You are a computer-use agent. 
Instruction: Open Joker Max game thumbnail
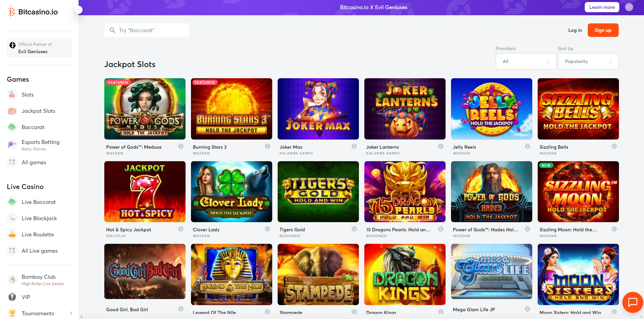[318, 109]
